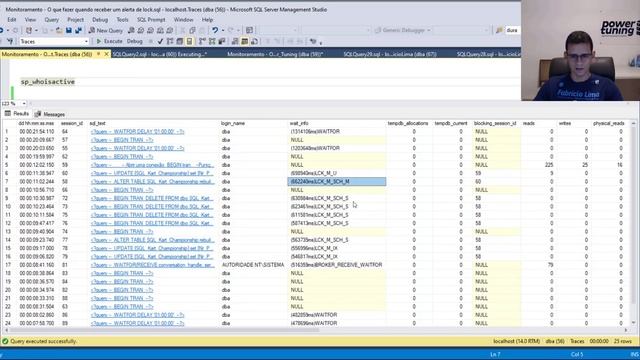Toggle Include Actual Execution Plan icon
Viewport: 640px width, 360px height.
coord(202,41)
